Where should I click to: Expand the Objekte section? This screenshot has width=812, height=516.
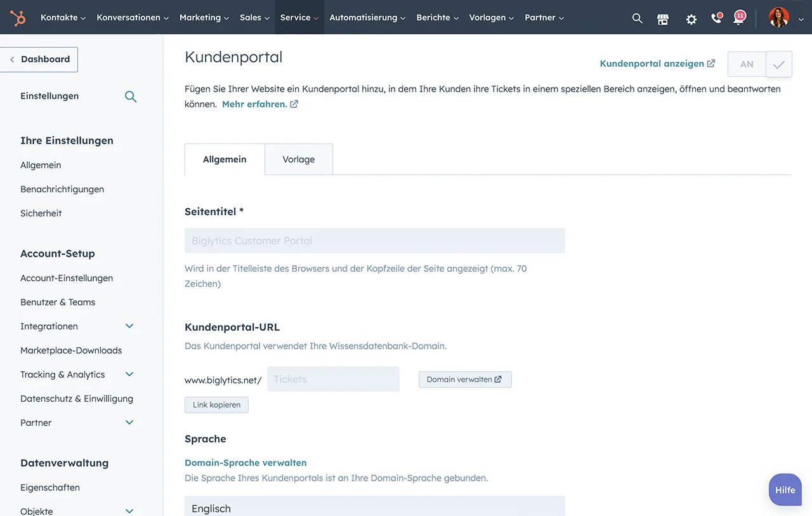click(129, 510)
